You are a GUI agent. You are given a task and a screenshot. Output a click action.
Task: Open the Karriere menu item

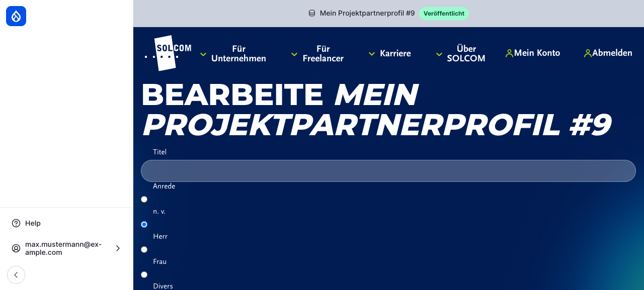pos(395,53)
